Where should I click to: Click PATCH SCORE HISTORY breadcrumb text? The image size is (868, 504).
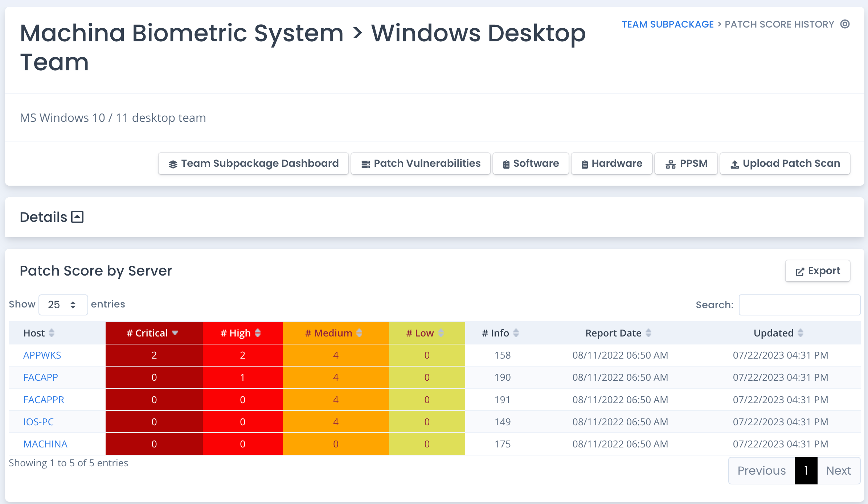779,24
